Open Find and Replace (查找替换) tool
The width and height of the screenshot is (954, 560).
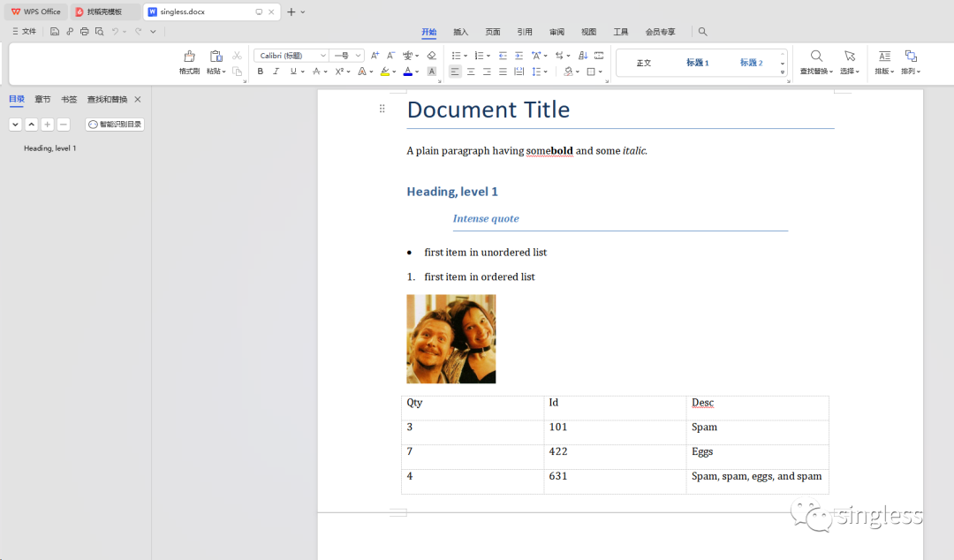[816, 57]
